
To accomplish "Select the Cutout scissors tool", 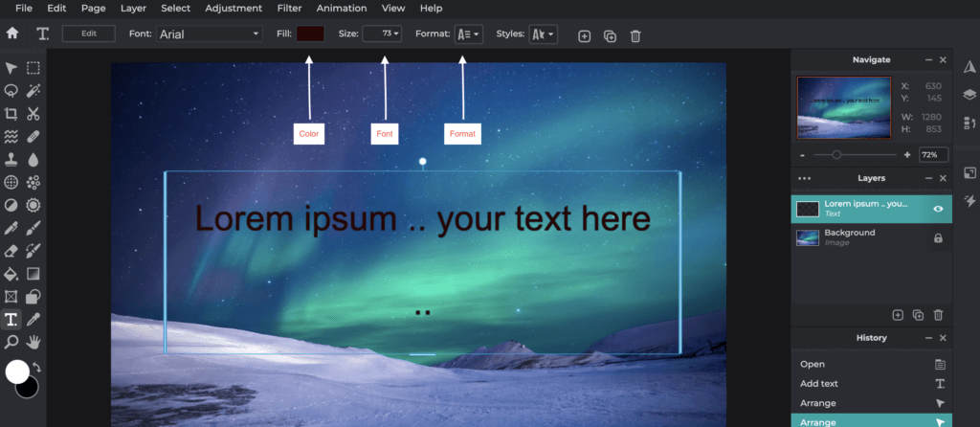I will (x=33, y=114).
